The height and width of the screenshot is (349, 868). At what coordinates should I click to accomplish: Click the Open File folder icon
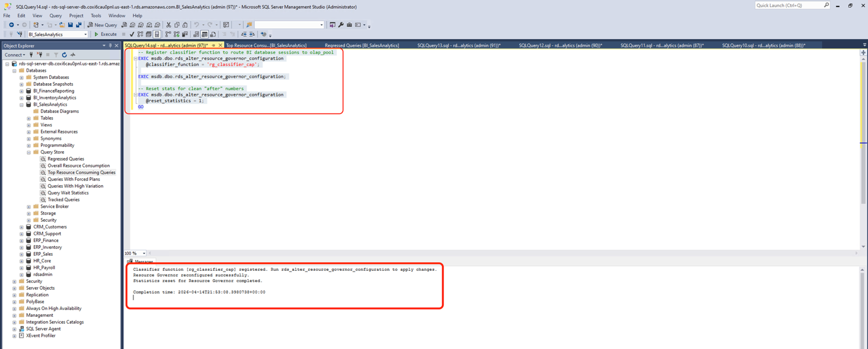click(x=62, y=25)
